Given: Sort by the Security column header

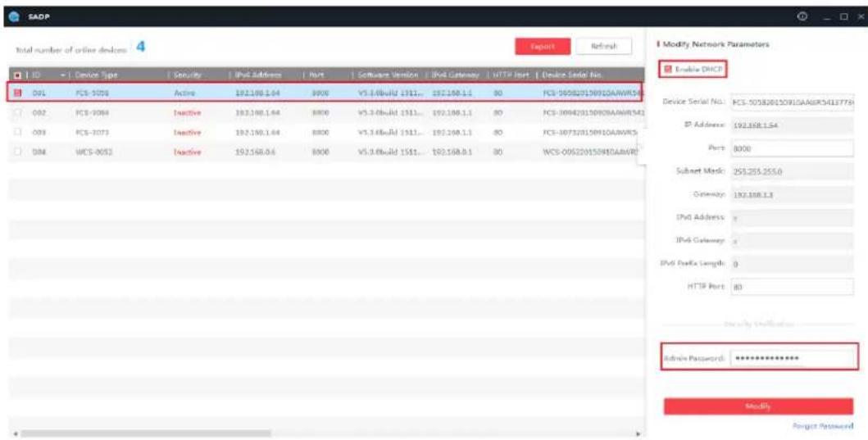Looking at the screenshot, I should click(x=187, y=75).
